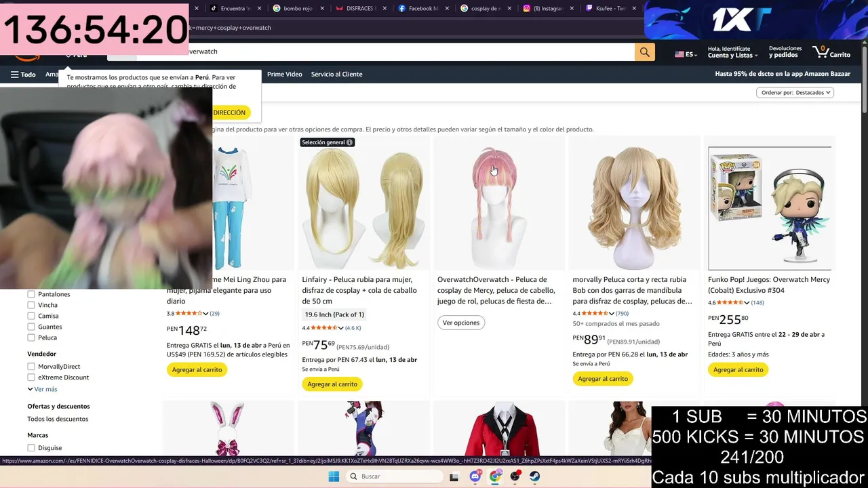Open the Funko Pop Overwatch Mercy title
Screen dimensions: 868x488
click(x=769, y=285)
